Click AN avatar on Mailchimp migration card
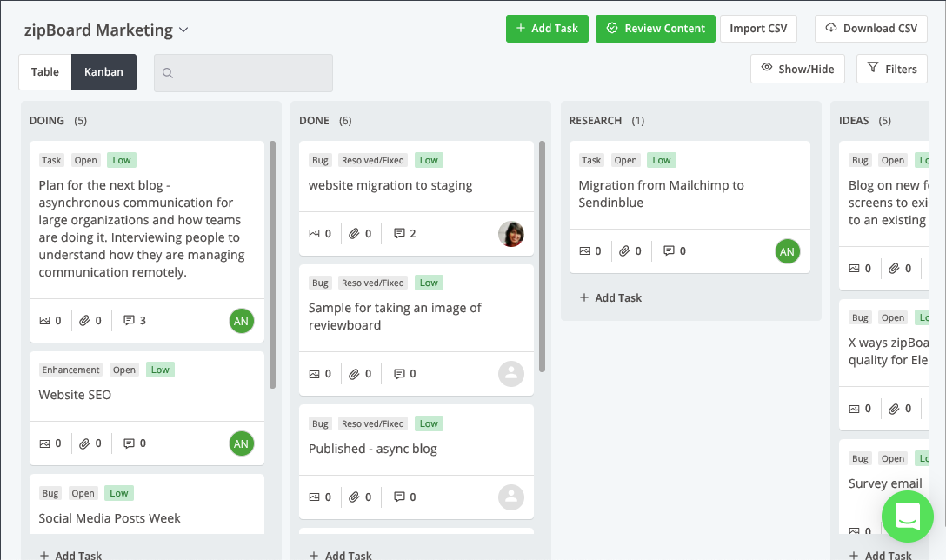946x560 pixels. (788, 251)
